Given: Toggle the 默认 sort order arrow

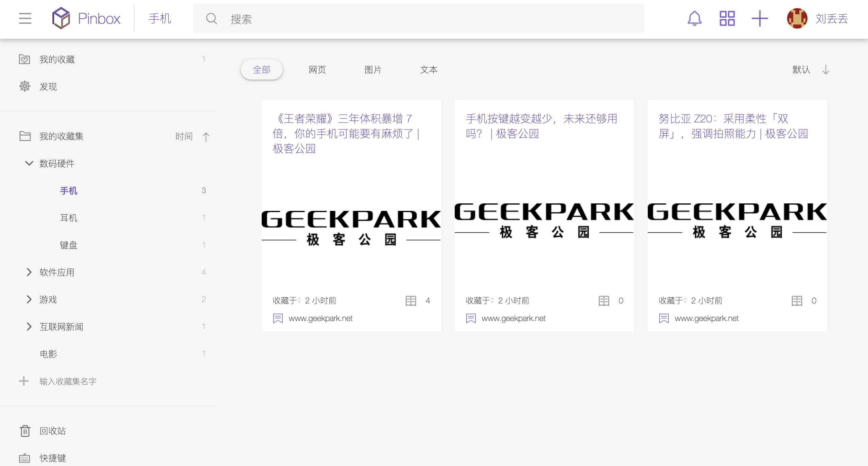Looking at the screenshot, I should point(826,70).
